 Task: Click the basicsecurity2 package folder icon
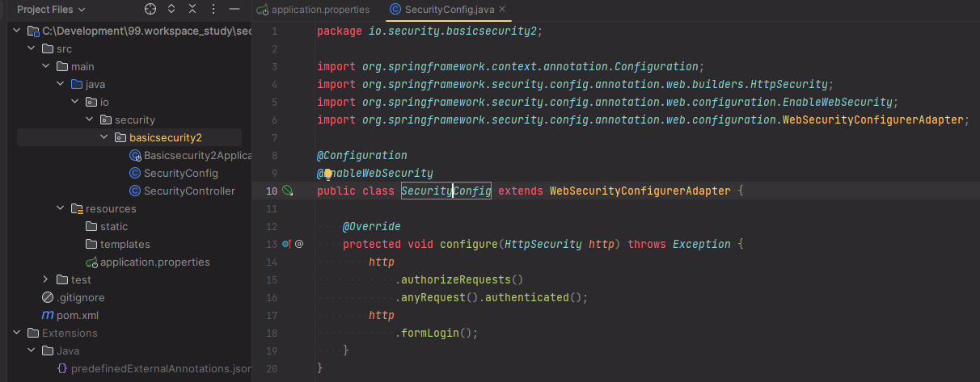[120, 137]
